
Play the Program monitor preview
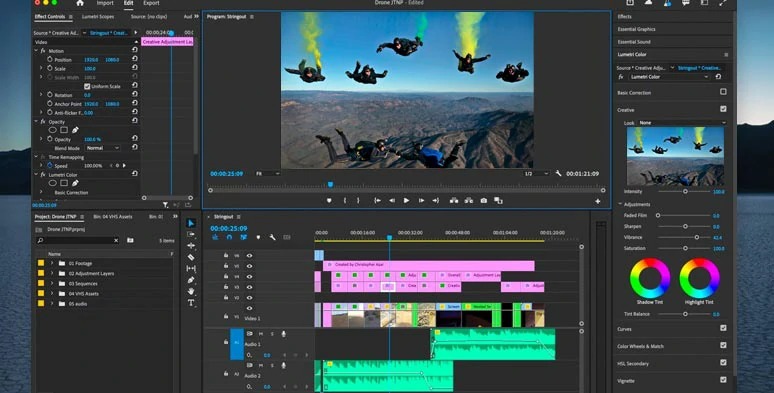click(406, 200)
